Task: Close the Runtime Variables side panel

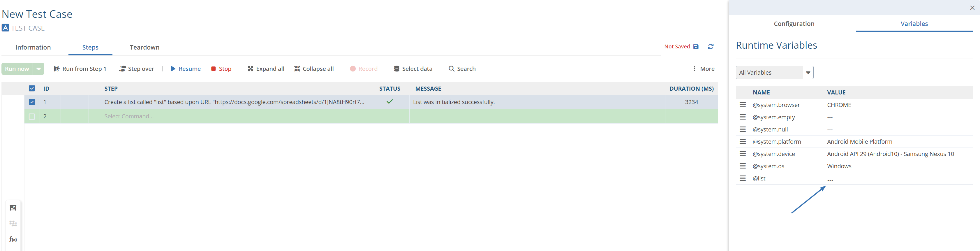Action: 972,8
